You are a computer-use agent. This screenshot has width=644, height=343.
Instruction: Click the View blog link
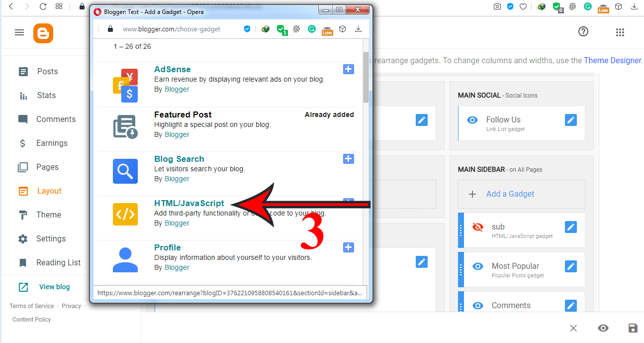(x=54, y=287)
